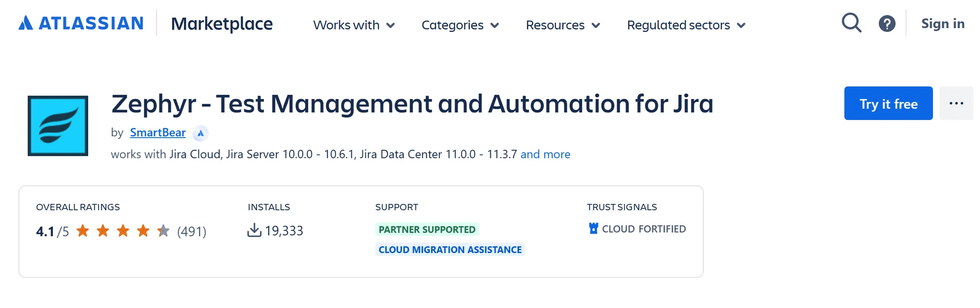Click the Try it free button
This screenshot has height=308, width=980.
pos(888,103)
